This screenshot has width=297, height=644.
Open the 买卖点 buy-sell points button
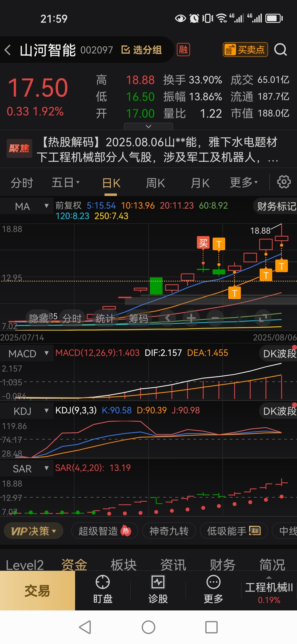tap(245, 50)
